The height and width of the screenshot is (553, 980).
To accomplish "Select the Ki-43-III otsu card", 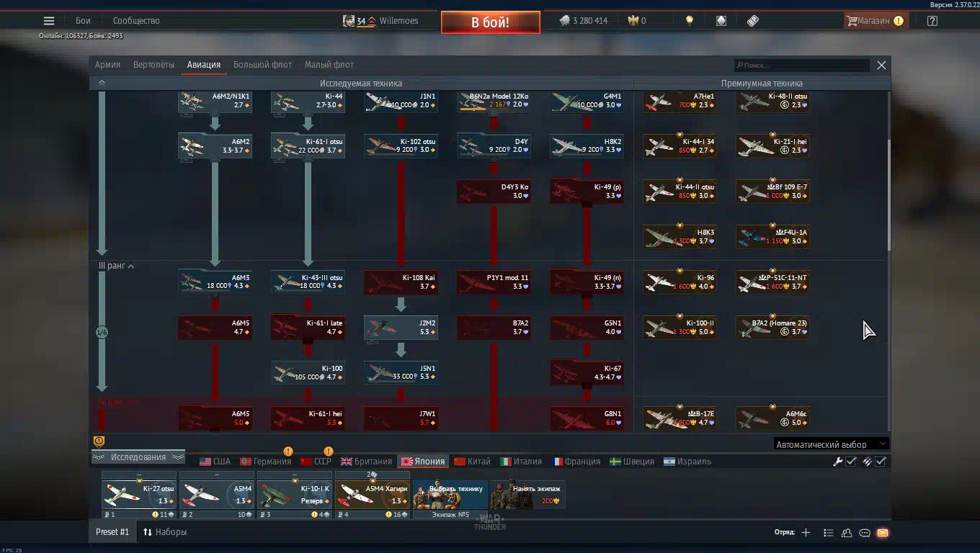I will (308, 282).
